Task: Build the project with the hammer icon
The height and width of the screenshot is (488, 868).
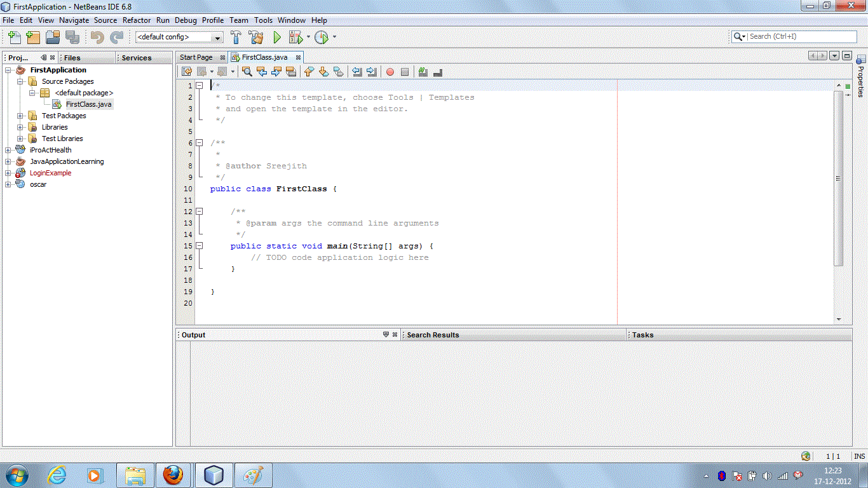Action: point(236,37)
